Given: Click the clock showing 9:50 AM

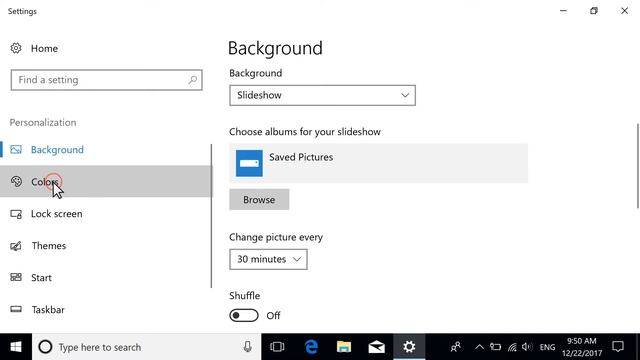Looking at the screenshot, I should 582,341.
